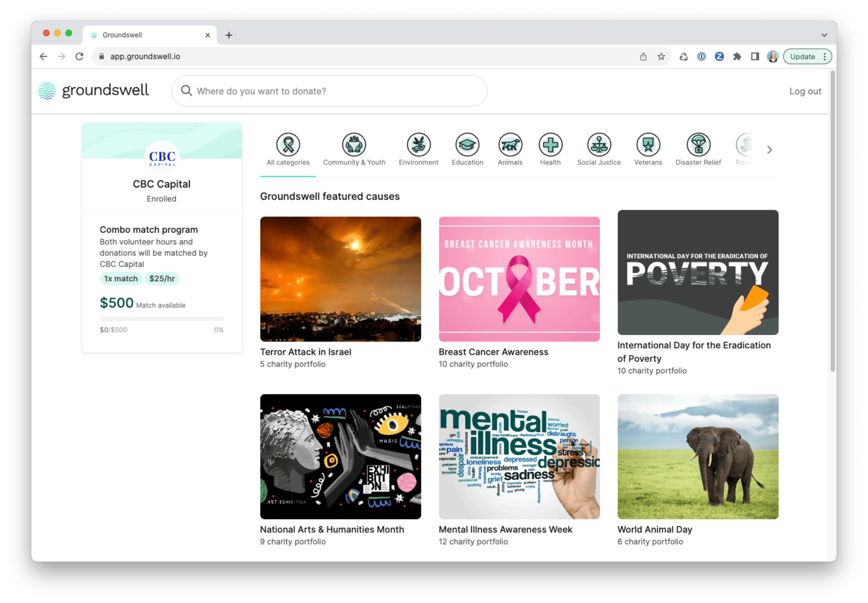Click the match available progress bar
This screenshot has height=603, width=868.
point(162,319)
